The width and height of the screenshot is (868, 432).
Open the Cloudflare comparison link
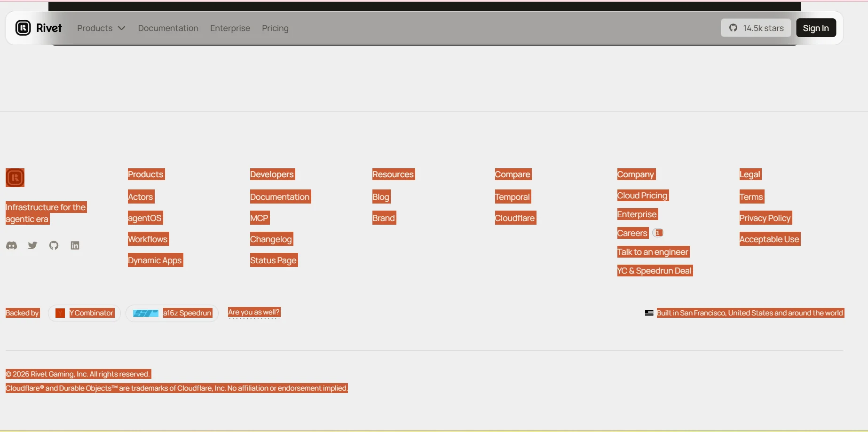(x=515, y=218)
